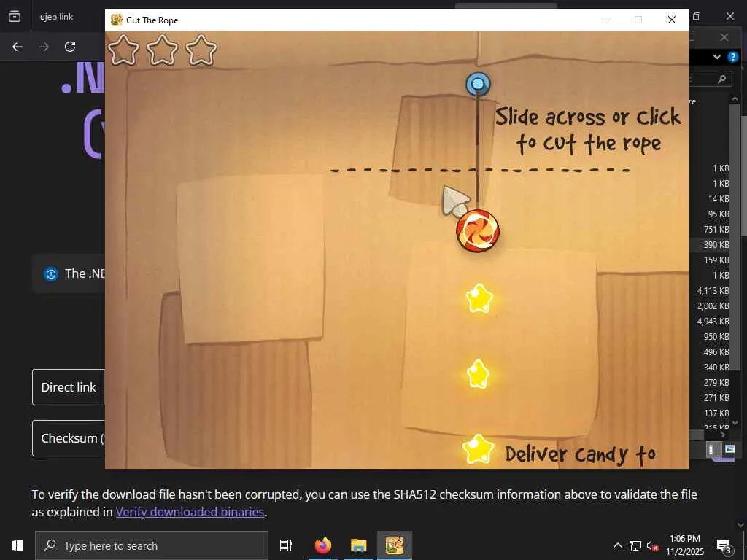747x560 pixels.
Task: Reload the browser page
Action: tap(70, 47)
